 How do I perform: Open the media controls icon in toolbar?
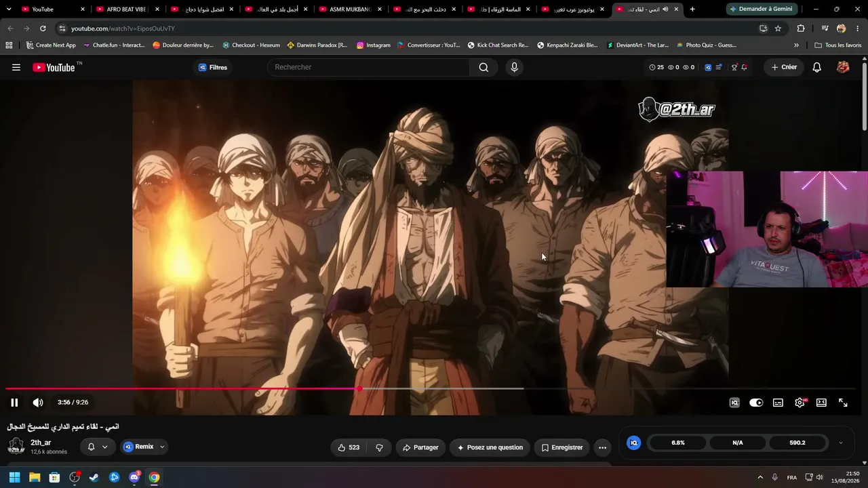coord(825,28)
